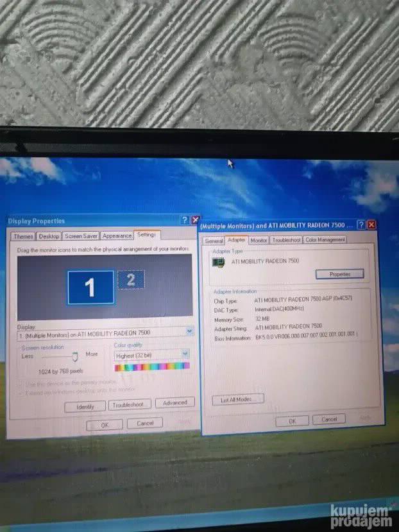Click the ATI adapter card icon
This screenshot has width=399, height=532.
click(x=219, y=262)
